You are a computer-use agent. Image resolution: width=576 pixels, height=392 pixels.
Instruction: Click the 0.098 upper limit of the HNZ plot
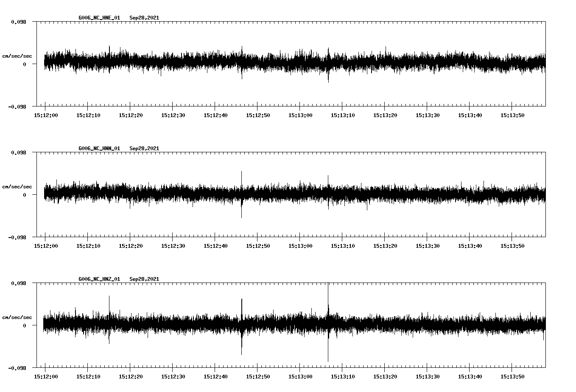click(19, 283)
